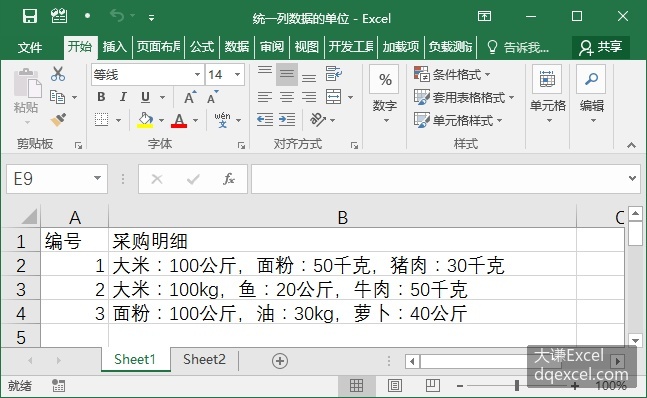
Task: Open the 等线 font name dropdown
Action: 197,75
